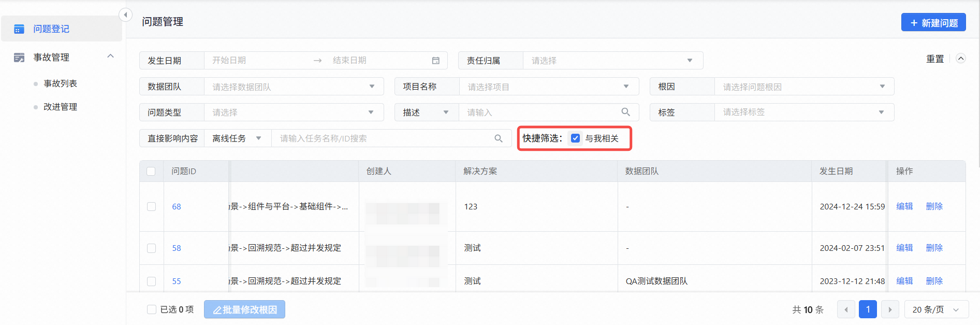Toggle the 已选 0 项 checkbox

(x=152, y=309)
